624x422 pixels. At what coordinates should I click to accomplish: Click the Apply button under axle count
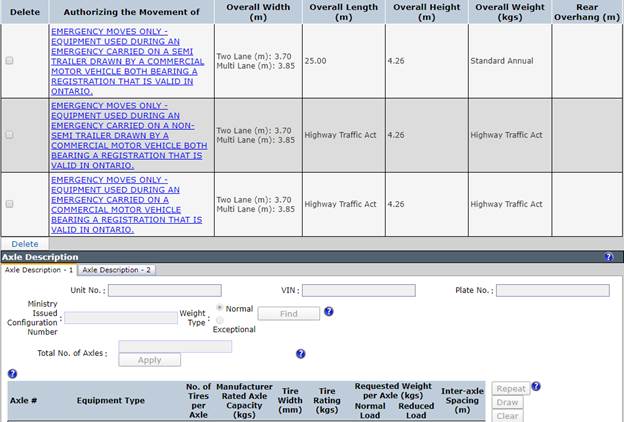150,360
